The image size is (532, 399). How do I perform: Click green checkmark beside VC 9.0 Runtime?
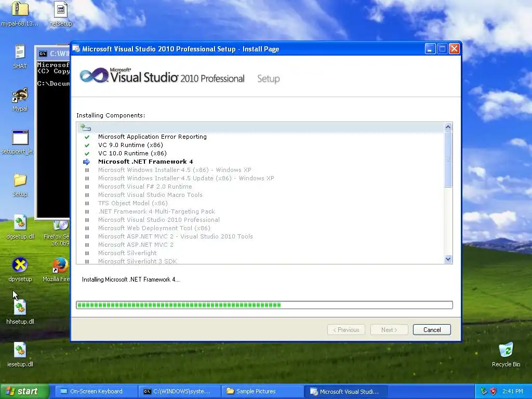click(x=87, y=145)
